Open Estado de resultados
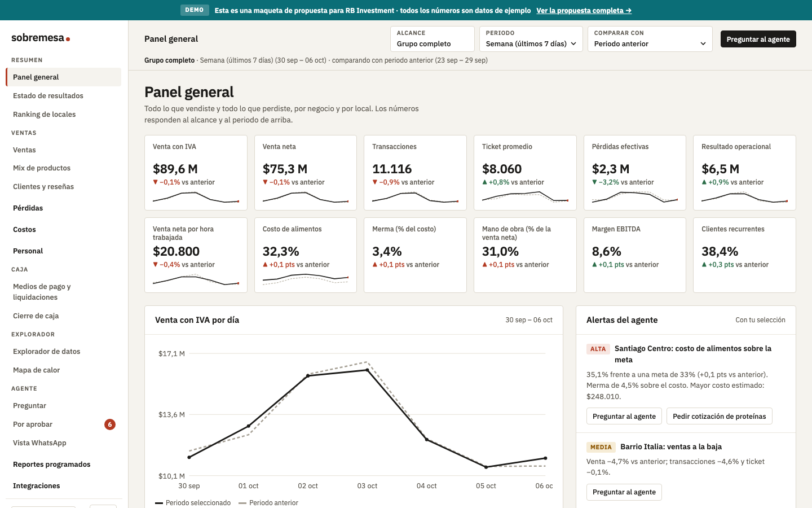Viewport: 812px width, 508px height. [x=64, y=96]
